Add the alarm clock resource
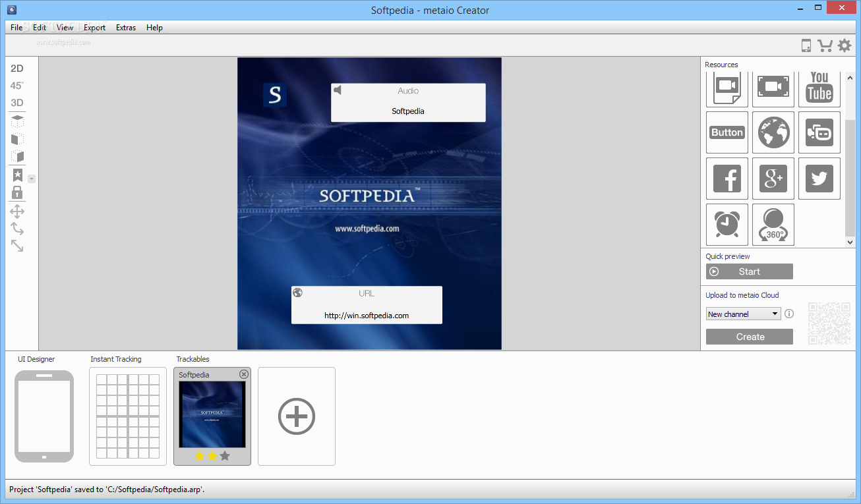The height and width of the screenshot is (504, 861). pos(727,225)
